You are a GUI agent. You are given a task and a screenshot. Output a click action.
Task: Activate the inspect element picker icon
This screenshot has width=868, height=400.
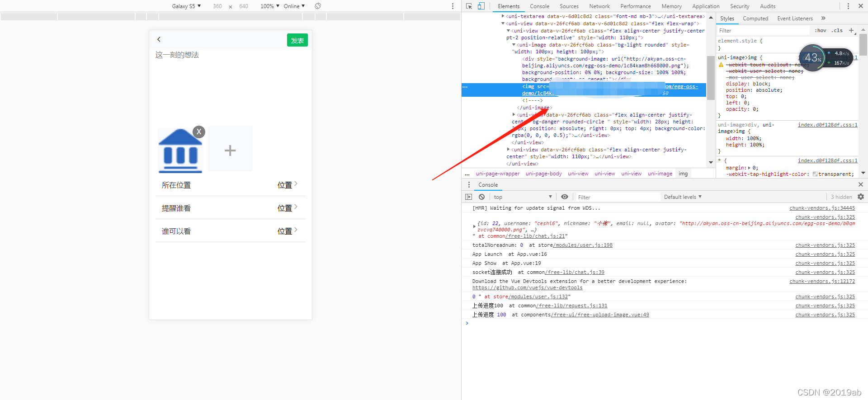click(469, 6)
